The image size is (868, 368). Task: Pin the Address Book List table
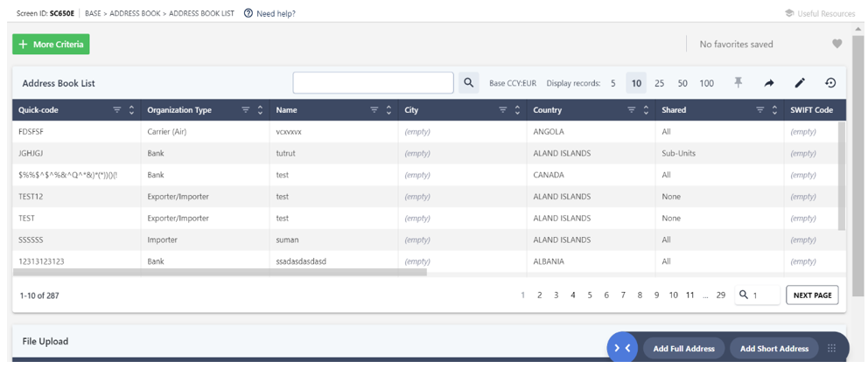738,83
